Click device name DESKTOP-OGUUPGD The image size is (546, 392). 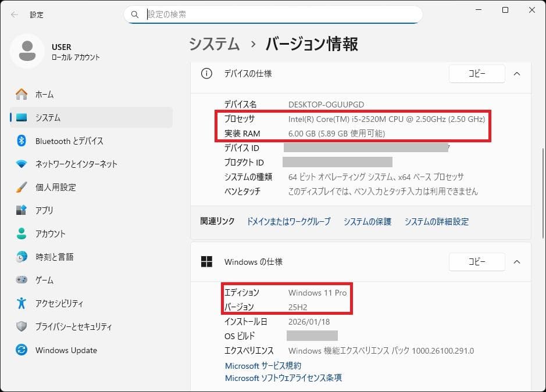(326, 105)
